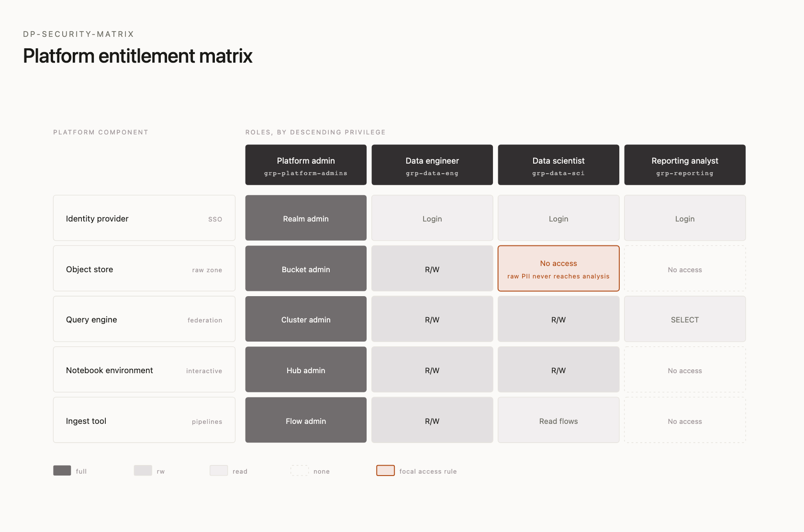Click Reporting analyst No access for Object store
This screenshot has width=804, height=532.
(x=685, y=268)
